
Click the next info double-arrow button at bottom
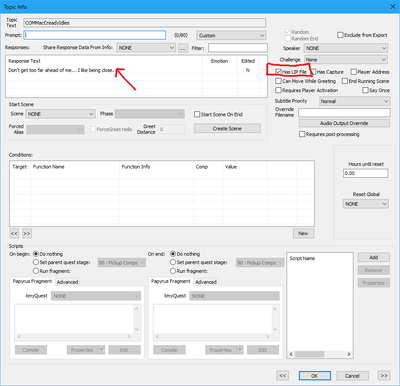tap(384, 376)
